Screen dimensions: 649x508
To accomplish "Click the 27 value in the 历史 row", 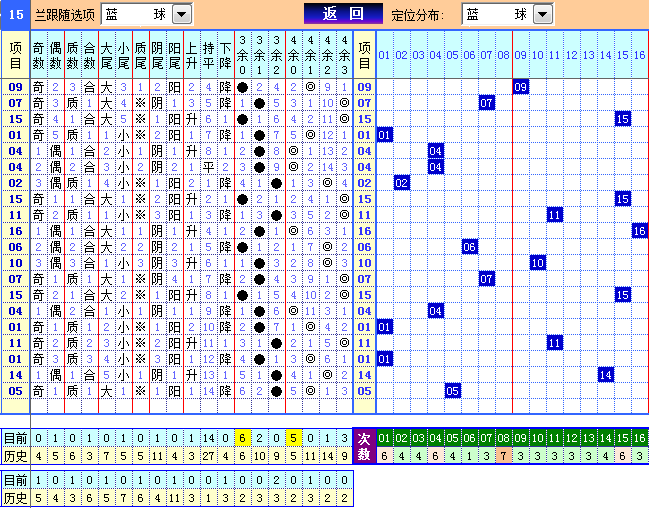I will coord(208,456).
